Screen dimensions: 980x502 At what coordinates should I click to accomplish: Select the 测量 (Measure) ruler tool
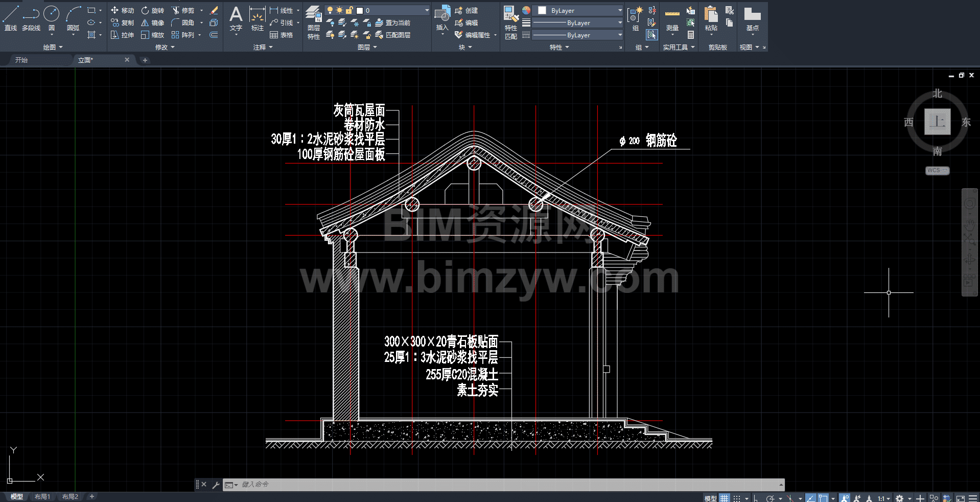pos(672,19)
